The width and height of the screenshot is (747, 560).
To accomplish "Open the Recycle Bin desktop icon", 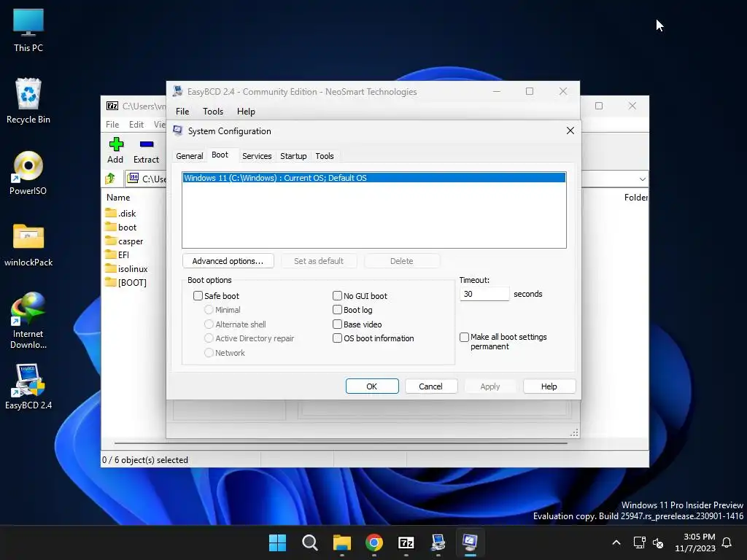I will tap(28, 101).
